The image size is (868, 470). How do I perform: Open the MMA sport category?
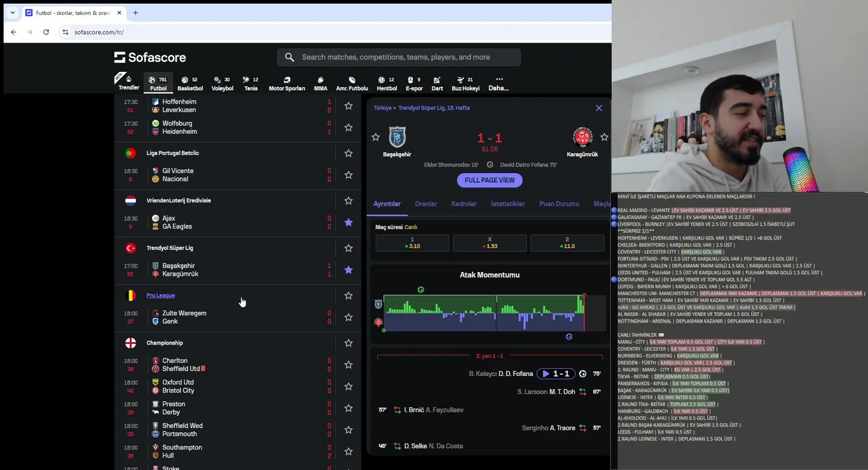click(321, 83)
